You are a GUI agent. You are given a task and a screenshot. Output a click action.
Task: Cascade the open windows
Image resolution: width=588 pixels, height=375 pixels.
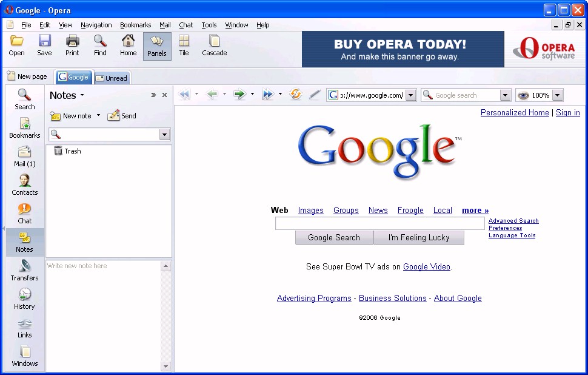pos(215,46)
